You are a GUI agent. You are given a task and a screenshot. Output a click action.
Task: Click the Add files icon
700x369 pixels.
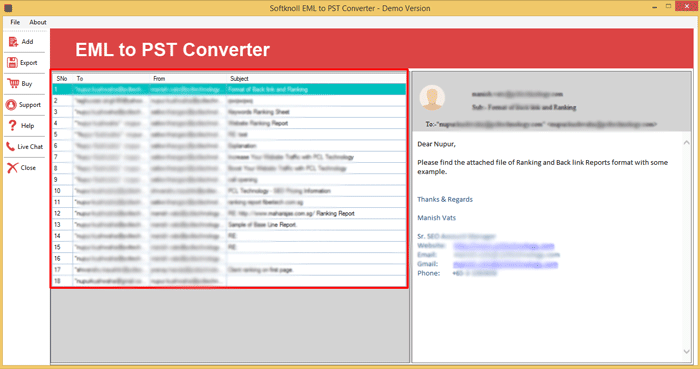click(x=13, y=41)
